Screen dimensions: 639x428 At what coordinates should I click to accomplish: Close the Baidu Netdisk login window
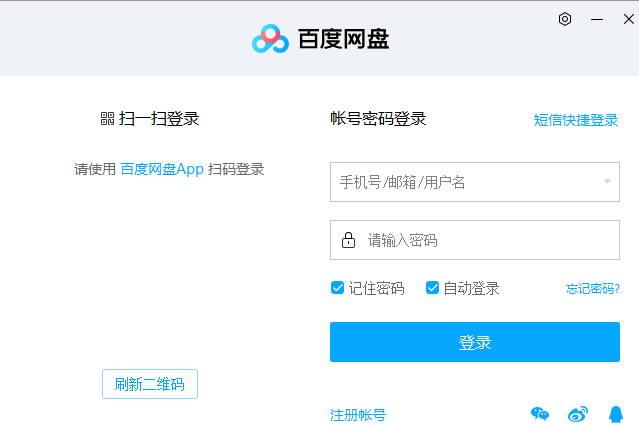click(627, 19)
